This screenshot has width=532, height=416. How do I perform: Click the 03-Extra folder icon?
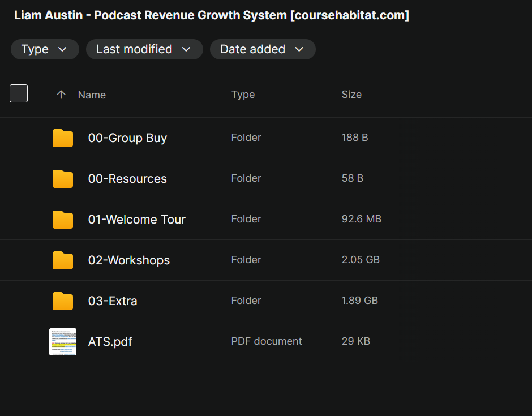(x=63, y=301)
